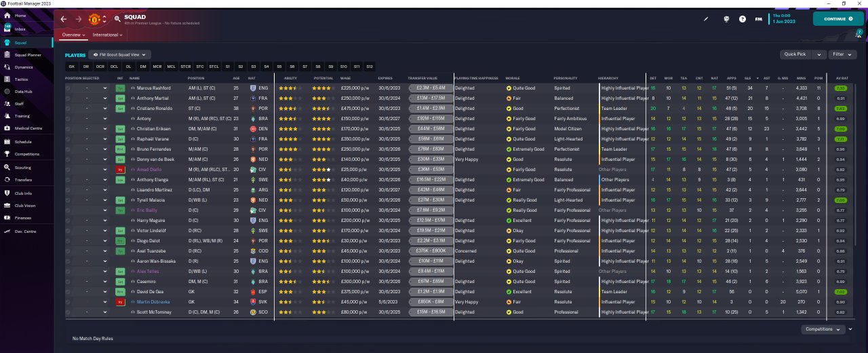Open the International tab
This screenshot has height=353, width=868.
[x=107, y=35]
